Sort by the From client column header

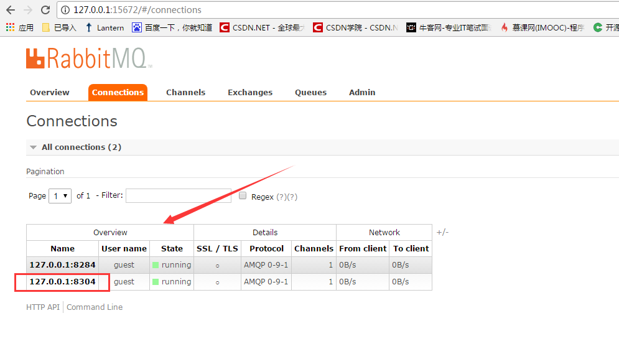point(363,249)
